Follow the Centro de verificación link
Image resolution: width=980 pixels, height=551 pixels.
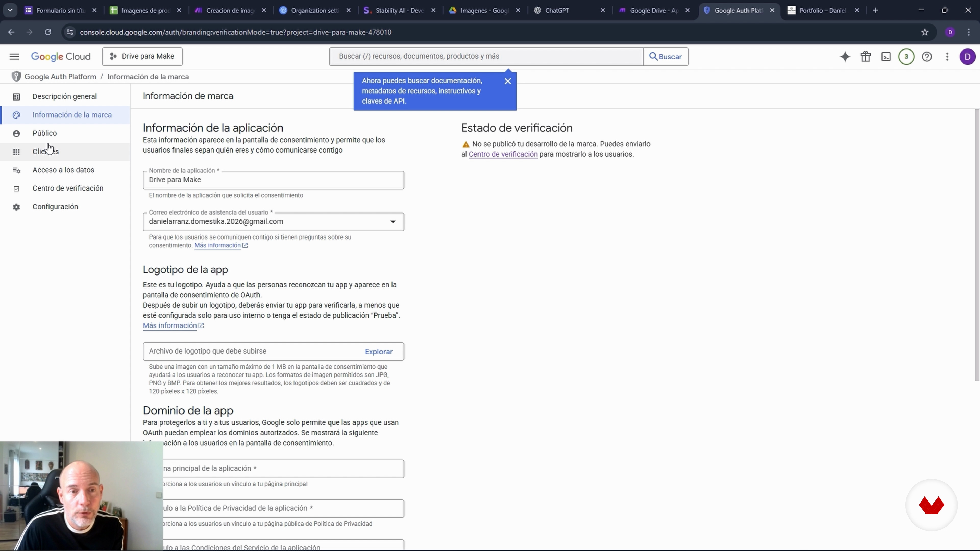[503, 154]
